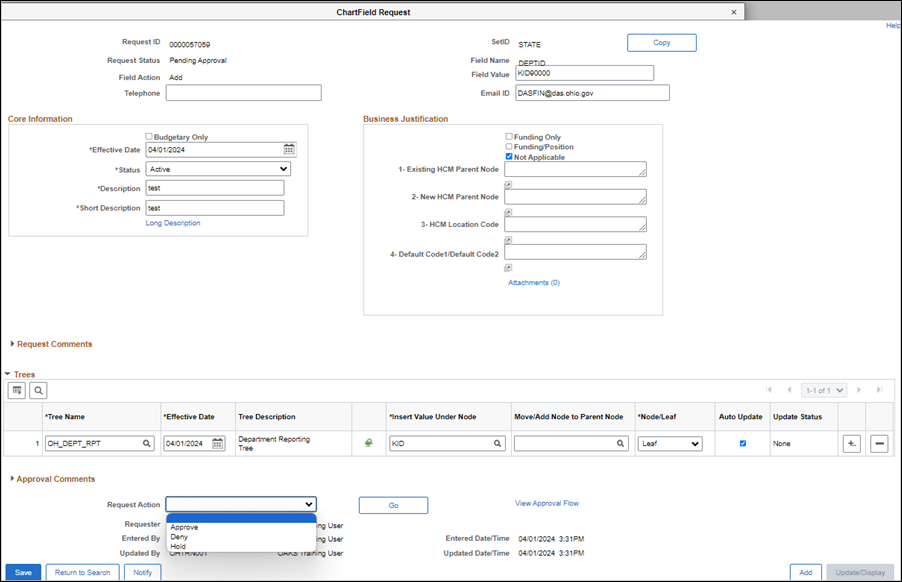Click the Short Description input field
Image resolution: width=902 pixels, height=582 pixels.
coord(215,208)
